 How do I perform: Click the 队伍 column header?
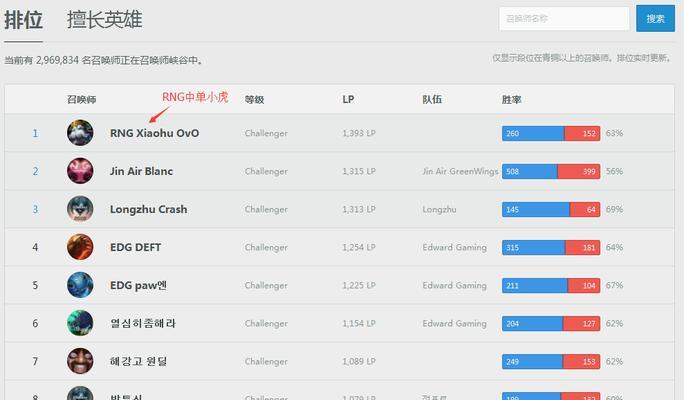(432, 99)
